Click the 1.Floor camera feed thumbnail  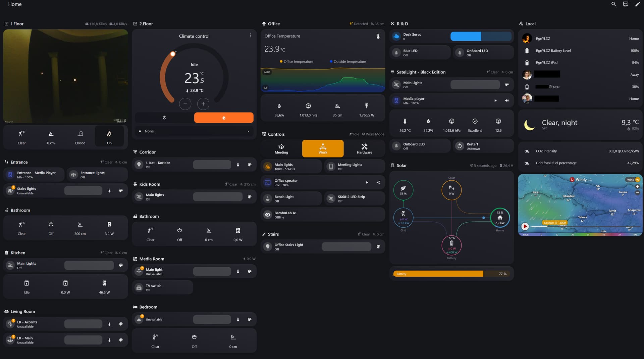click(x=65, y=76)
